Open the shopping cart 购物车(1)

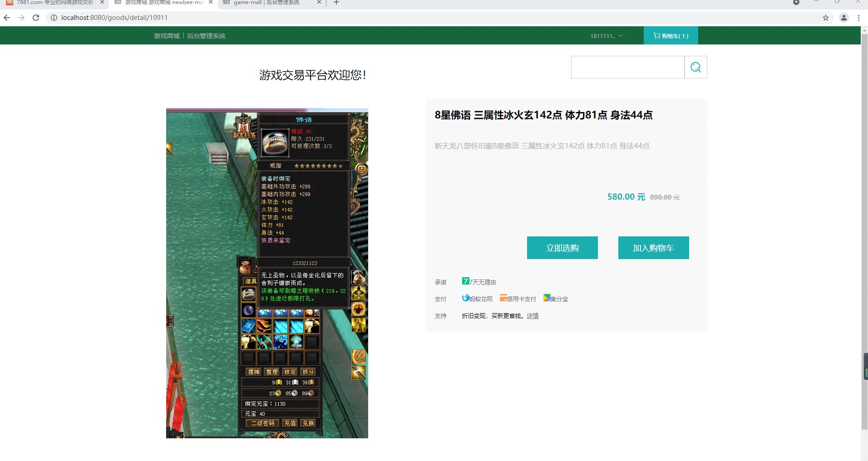(x=671, y=35)
